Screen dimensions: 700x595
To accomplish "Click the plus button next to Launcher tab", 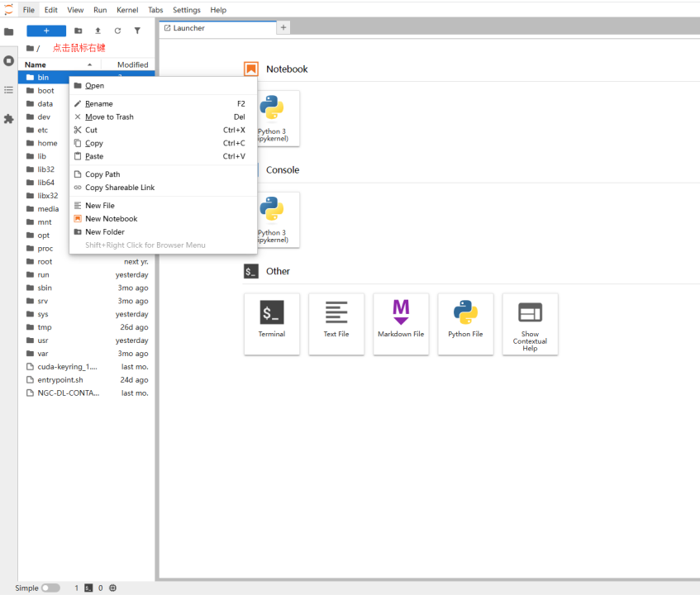I will 283,27.
